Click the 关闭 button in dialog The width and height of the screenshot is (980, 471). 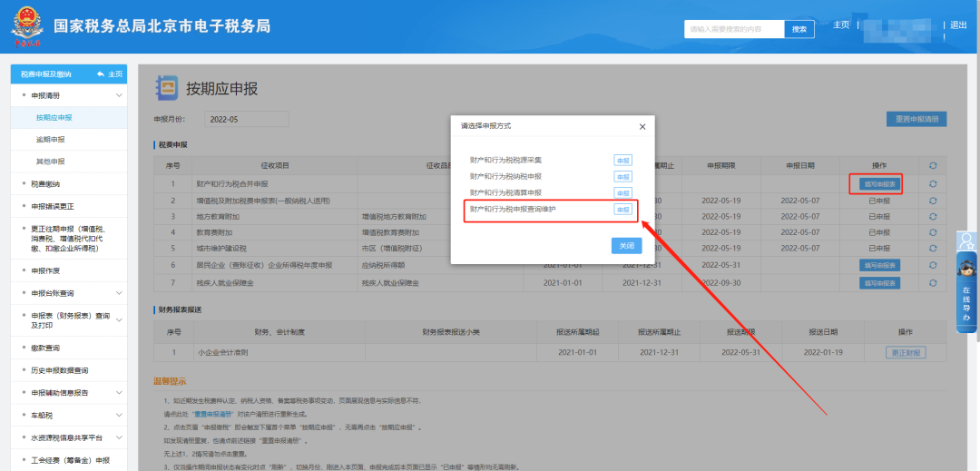click(x=626, y=246)
